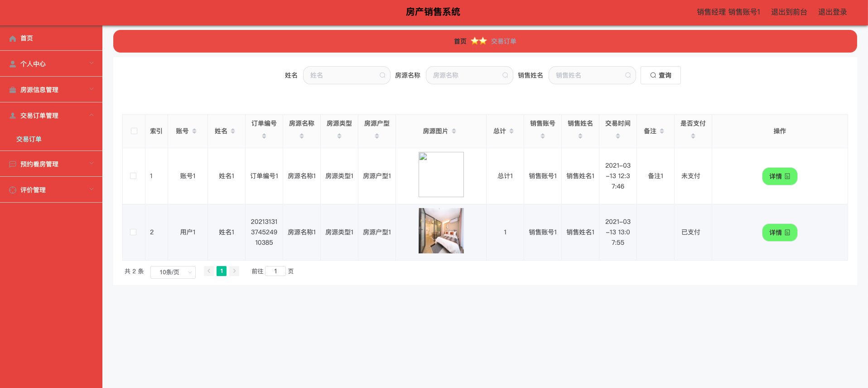Sort table by 账号 column arrows
This screenshot has width=868, height=388.
click(194, 131)
